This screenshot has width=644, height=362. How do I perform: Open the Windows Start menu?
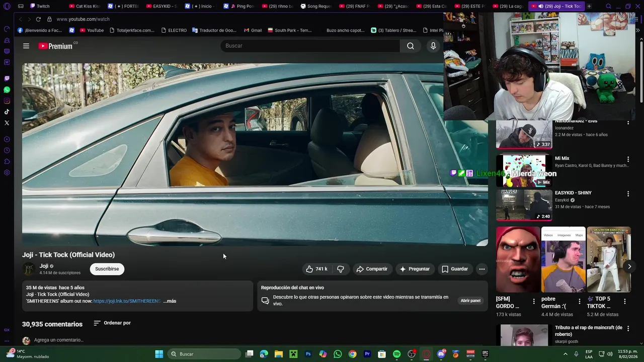(159, 354)
